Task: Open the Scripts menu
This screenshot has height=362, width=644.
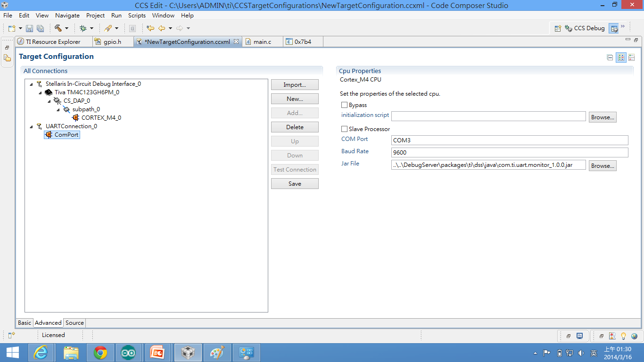Action: 137,16
